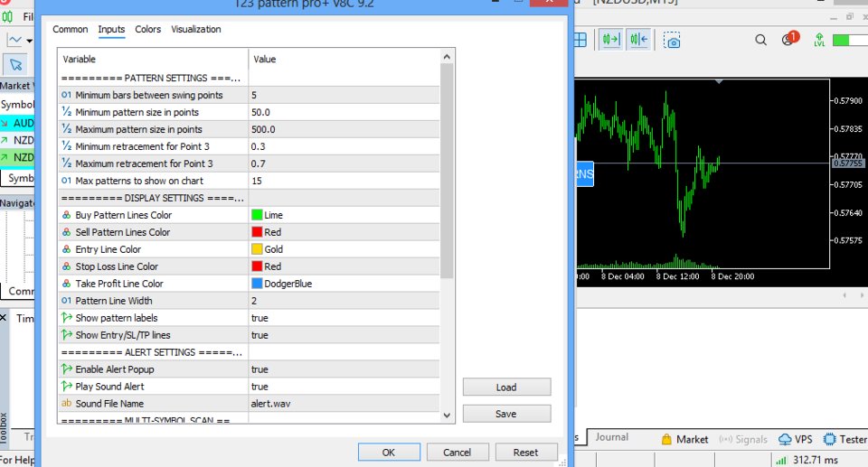
Task: Toggle Enable Alert Popup true value
Action: click(x=344, y=369)
